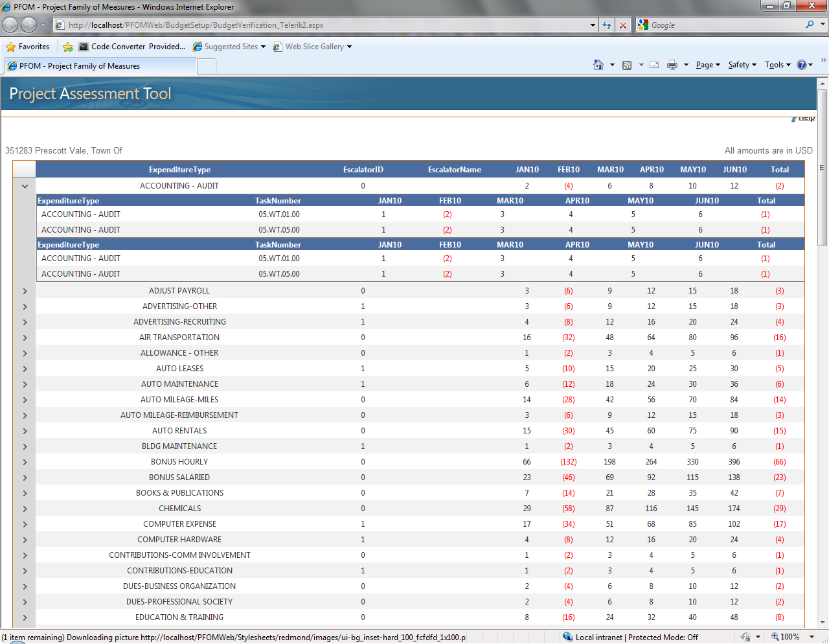Click the 351283 Prescott Vale, Town Of label
The width and height of the screenshot is (829, 644).
click(x=63, y=150)
